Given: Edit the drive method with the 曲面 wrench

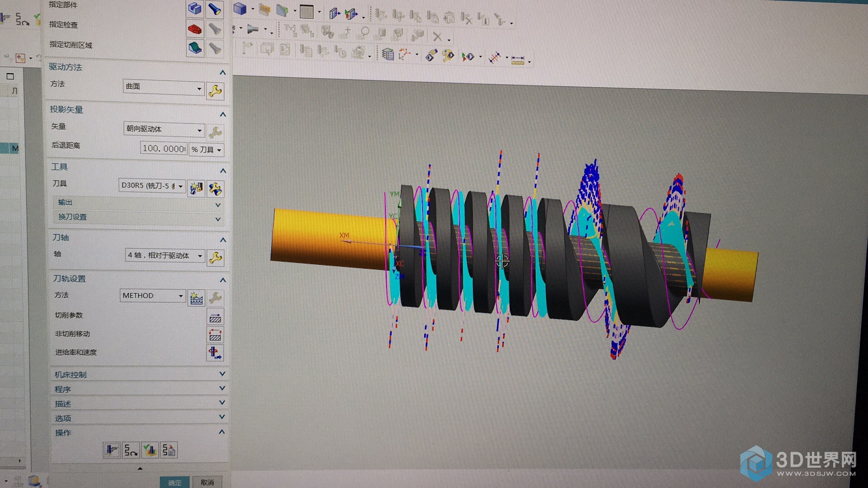Looking at the screenshot, I should tap(215, 90).
